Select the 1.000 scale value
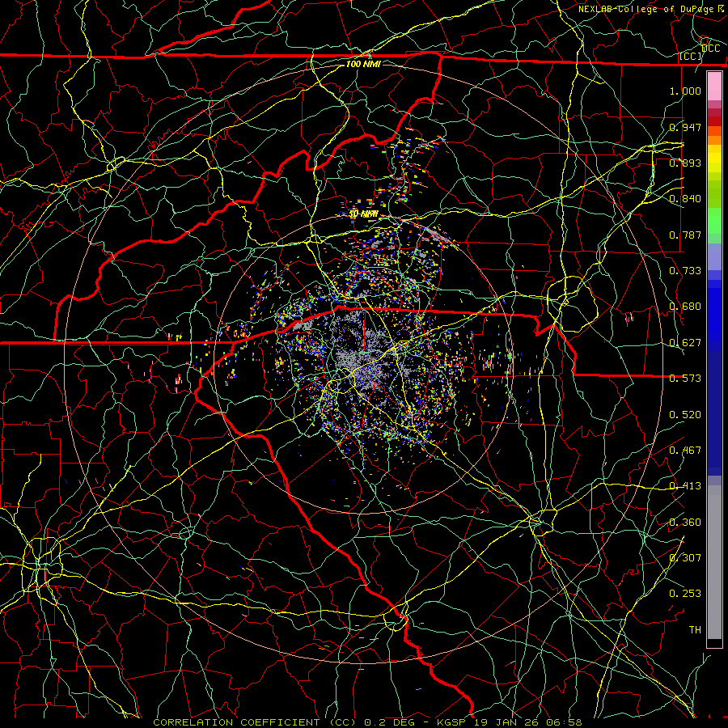The width and height of the screenshot is (728, 728). click(685, 91)
